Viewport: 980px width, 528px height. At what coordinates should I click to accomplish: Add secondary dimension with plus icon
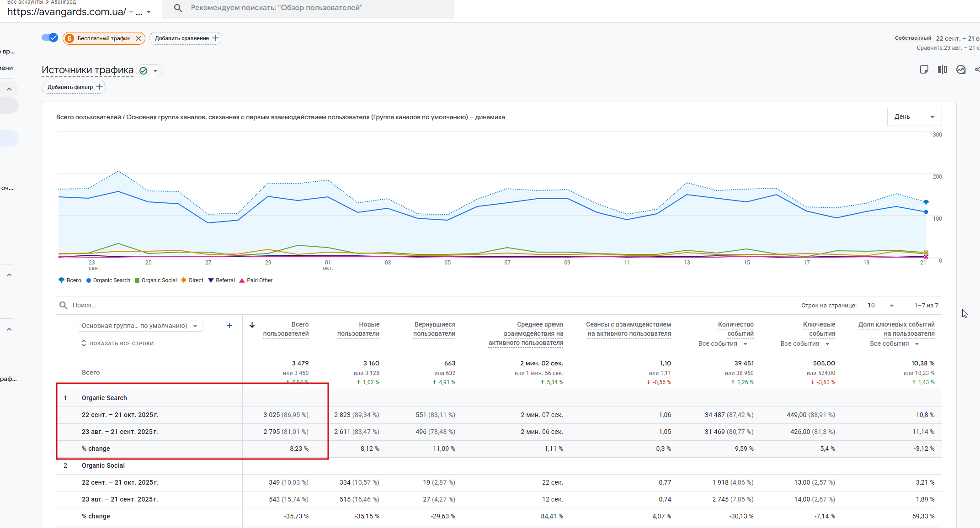pyautogui.click(x=229, y=326)
